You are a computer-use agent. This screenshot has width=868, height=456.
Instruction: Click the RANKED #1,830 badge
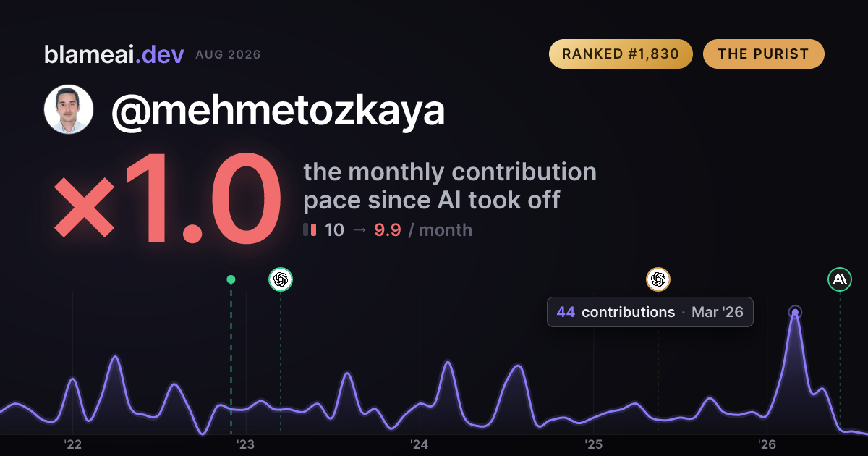click(x=621, y=54)
